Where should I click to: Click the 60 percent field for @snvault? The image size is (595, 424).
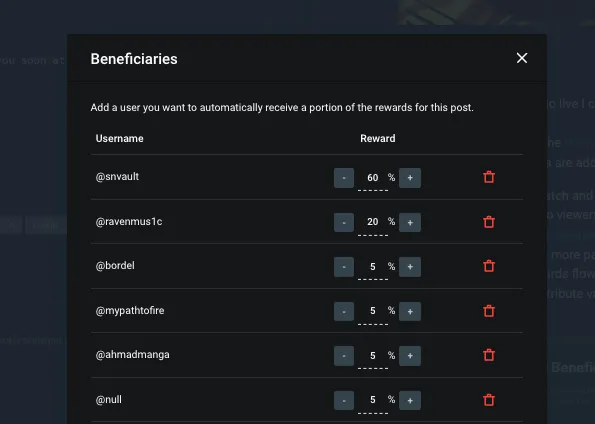(373, 178)
